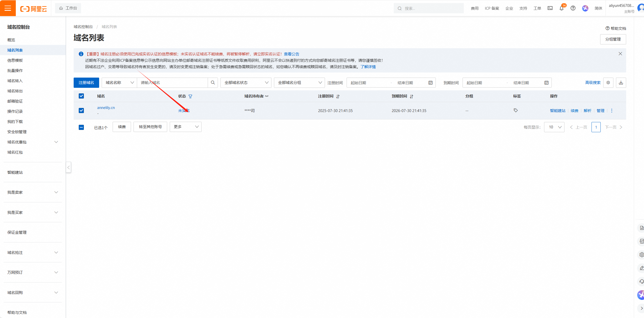Open more actions vertical dots
644x318 pixels.
point(612,111)
